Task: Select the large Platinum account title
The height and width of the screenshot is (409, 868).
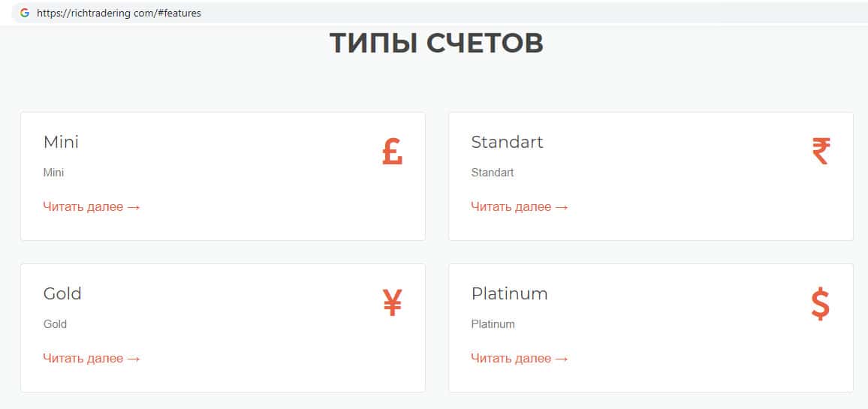Action: pos(509,293)
